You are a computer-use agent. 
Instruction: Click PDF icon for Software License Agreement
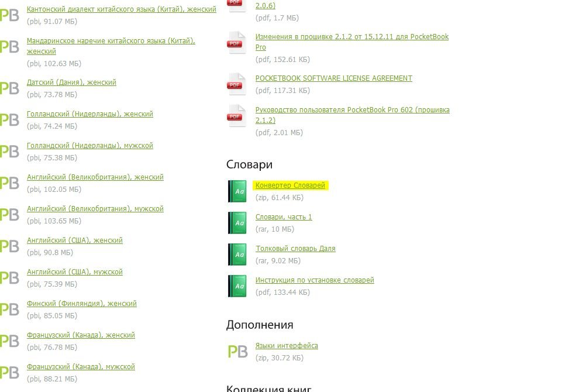(237, 84)
